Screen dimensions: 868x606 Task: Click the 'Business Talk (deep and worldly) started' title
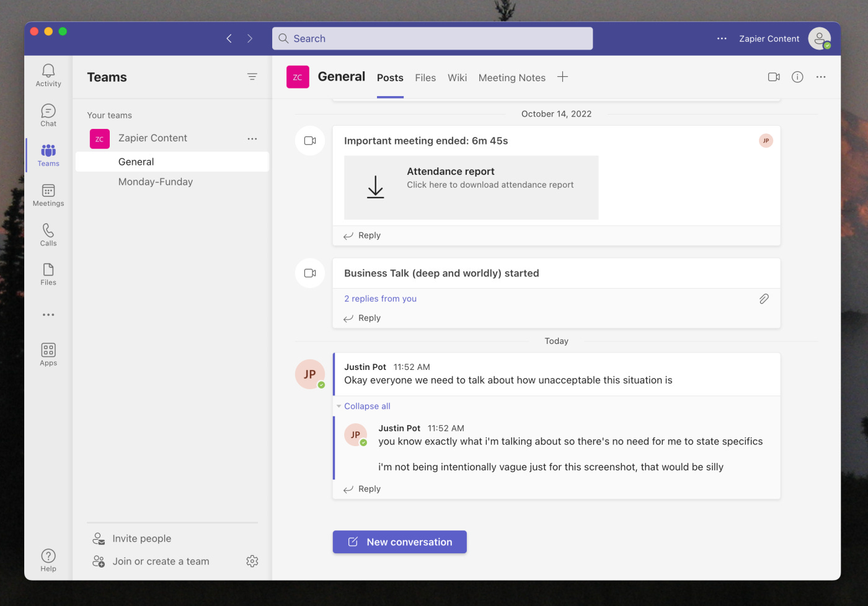pyautogui.click(x=441, y=273)
